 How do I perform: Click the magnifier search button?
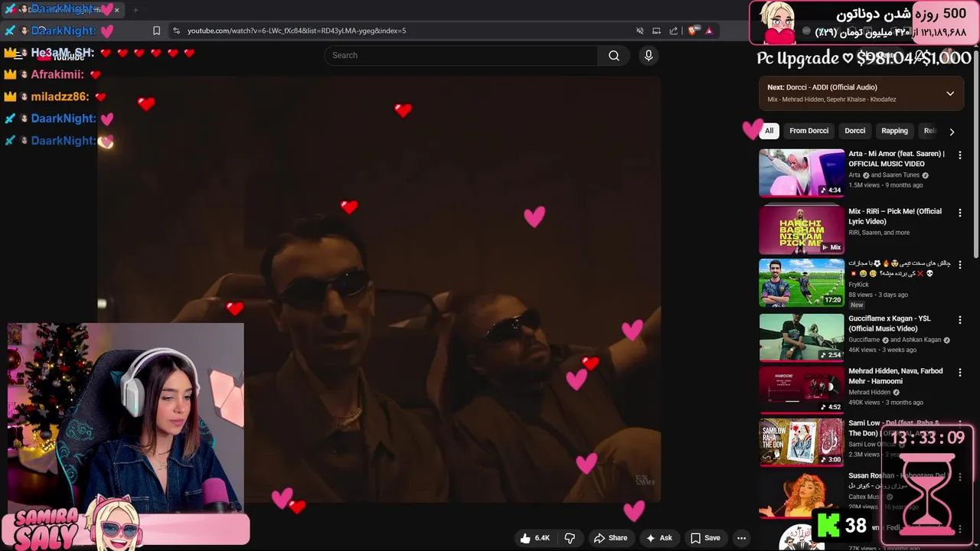614,55
